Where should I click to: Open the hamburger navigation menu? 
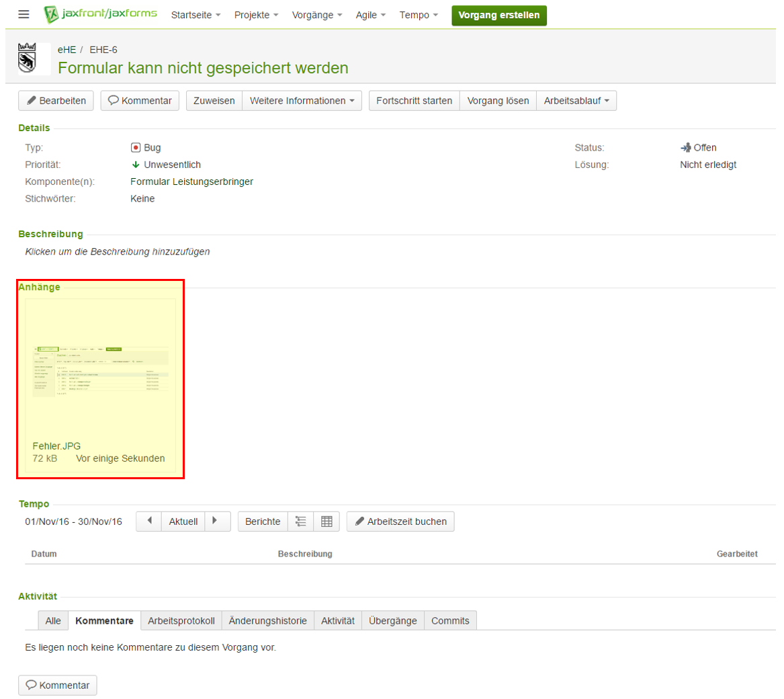pos(24,15)
